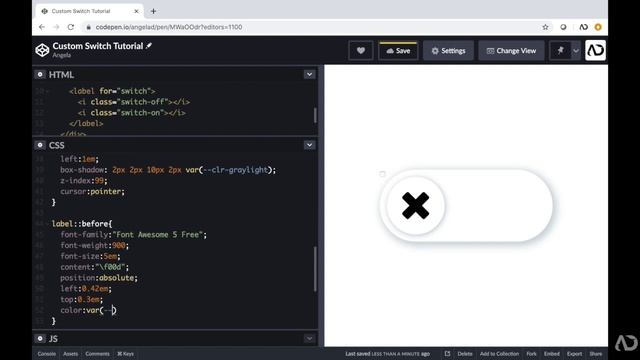Click site lock icon in address bar

88,27
